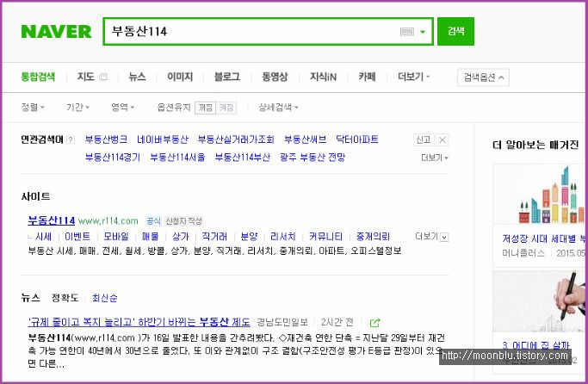
Task: Open the on-screen keyboard icon in search box
Action: (x=407, y=32)
